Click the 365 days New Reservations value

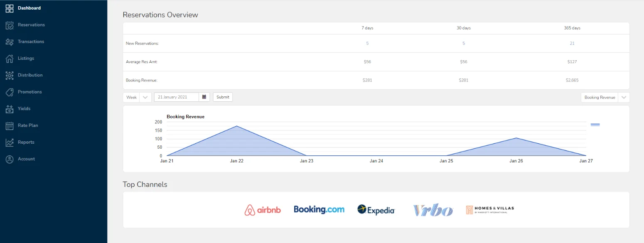pyautogui.click(x=572, y=44)
